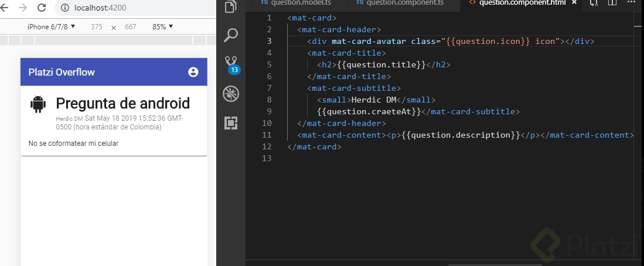Open the Extensions icon in the activity bar
Screen dimensions: 644x266
[231, 122]
